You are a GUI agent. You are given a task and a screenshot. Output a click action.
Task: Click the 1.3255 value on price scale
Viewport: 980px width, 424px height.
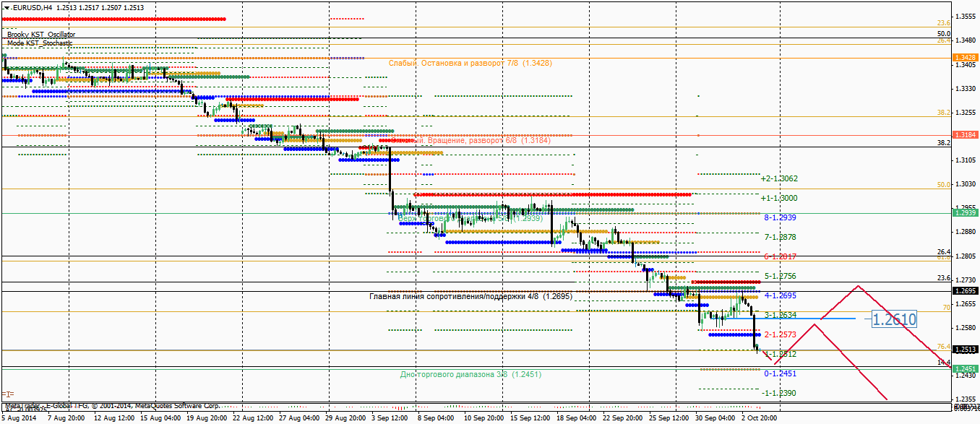[966, 112]
